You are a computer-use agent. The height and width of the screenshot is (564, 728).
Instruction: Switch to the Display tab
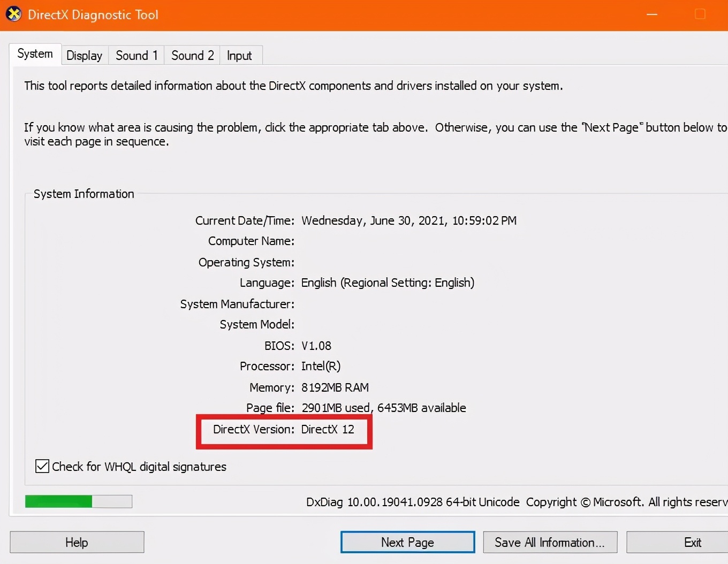click(x=84, y=55)
